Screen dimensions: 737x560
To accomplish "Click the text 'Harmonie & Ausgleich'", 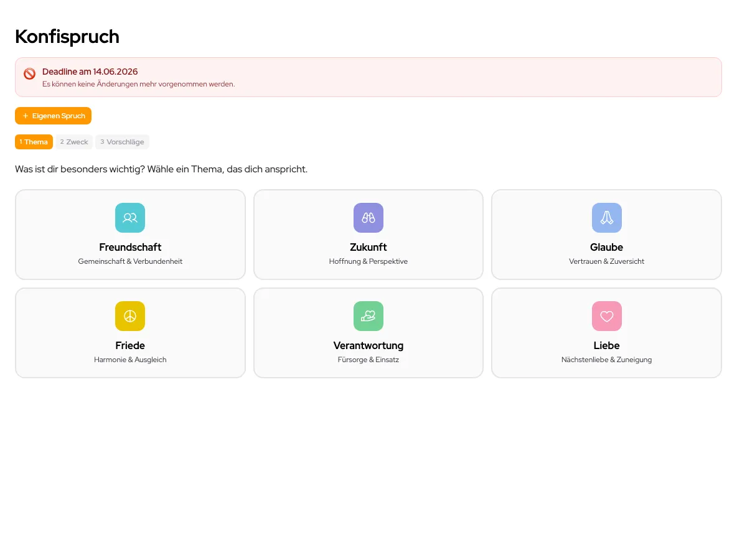I will 130,360.
